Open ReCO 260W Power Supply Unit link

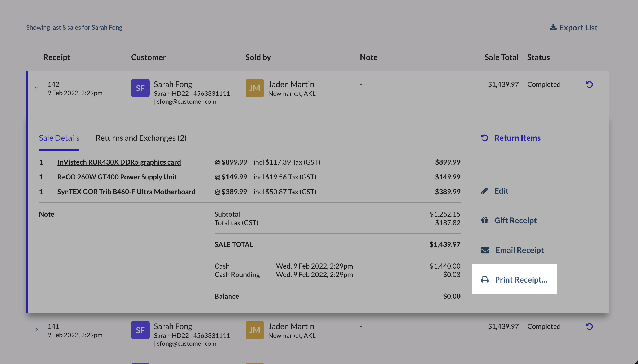pyautogui.click(x=117, y=177)
